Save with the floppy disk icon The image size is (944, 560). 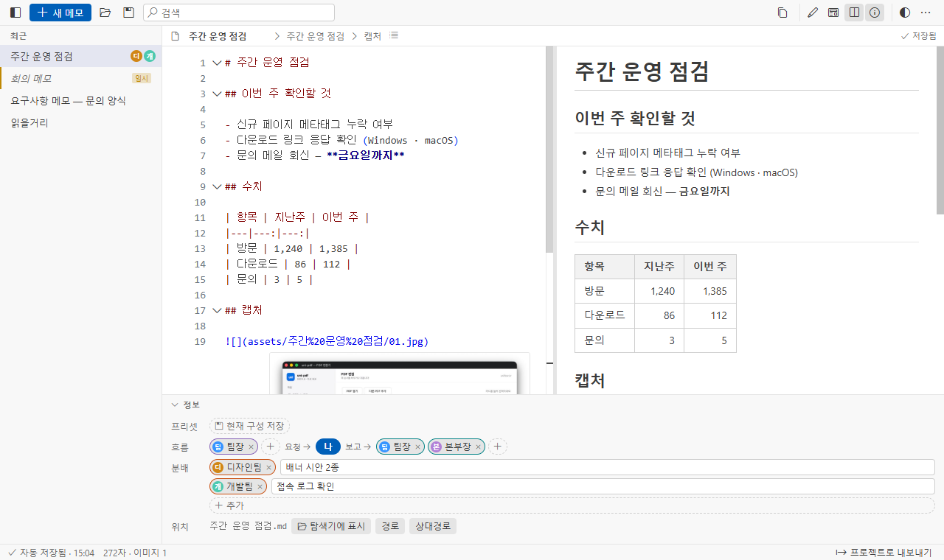pyautogui.click(x=129, y=13)
